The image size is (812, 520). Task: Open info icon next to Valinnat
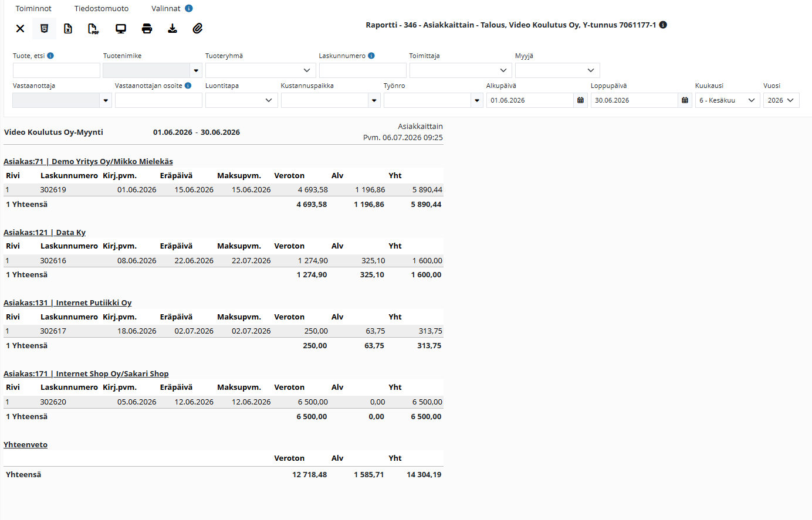pyautogui.click(x=188, y=8)
